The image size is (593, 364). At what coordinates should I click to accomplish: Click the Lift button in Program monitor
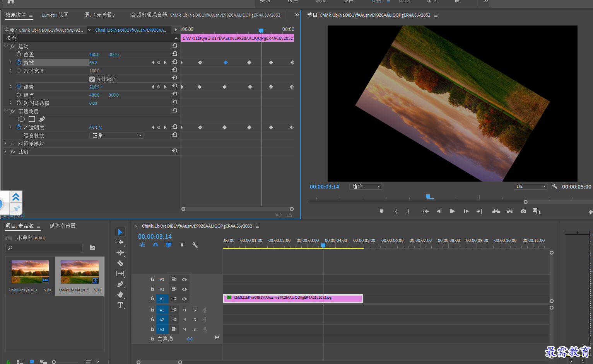[x=496, y=211]
